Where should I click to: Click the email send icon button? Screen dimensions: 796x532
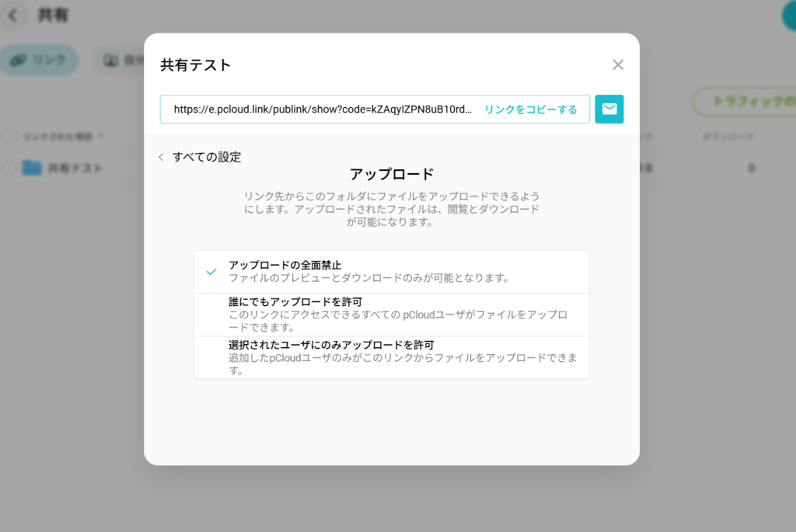click(609, 110)
